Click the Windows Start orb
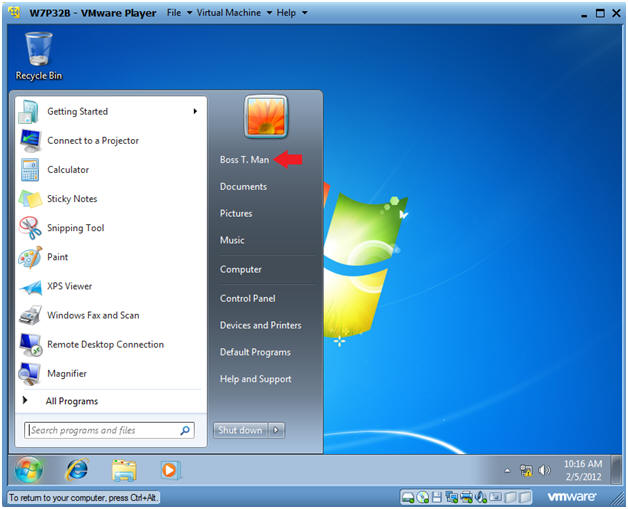Screen dimensions: 628x509 pyautogui.click(x=28, y=469)
